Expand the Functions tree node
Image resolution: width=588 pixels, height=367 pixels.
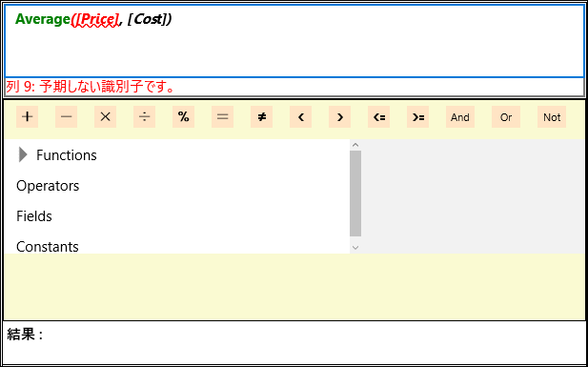pos(23,154)
